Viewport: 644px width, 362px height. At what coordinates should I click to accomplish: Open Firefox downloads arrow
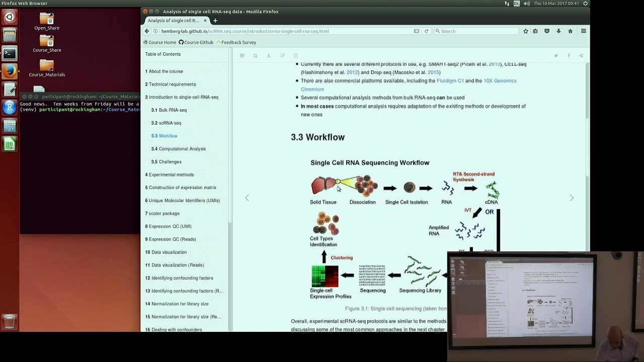click(558, 31)
